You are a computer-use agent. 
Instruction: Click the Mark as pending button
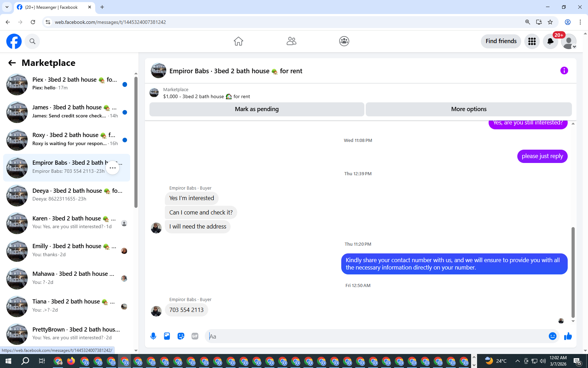tap(257, 109)
